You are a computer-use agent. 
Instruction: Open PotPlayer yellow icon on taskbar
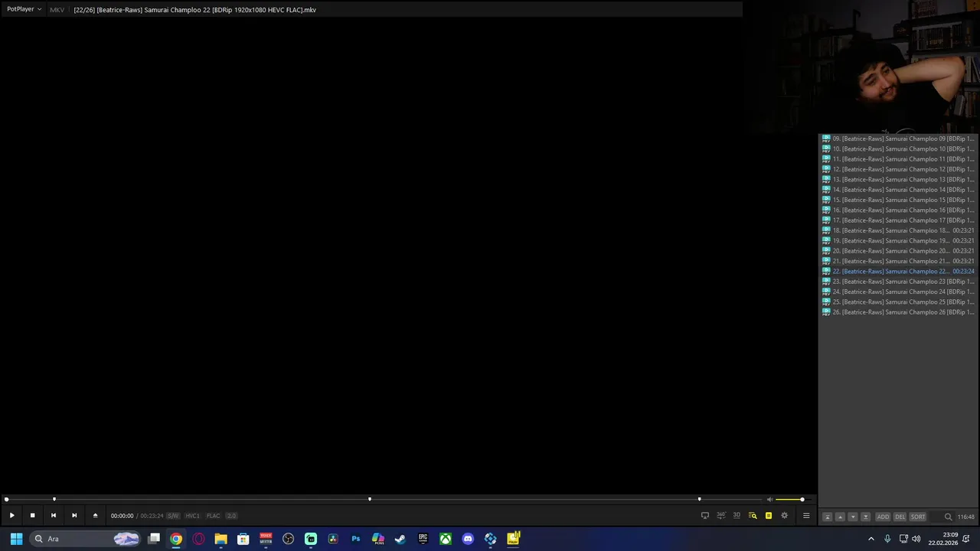(513, 539)
